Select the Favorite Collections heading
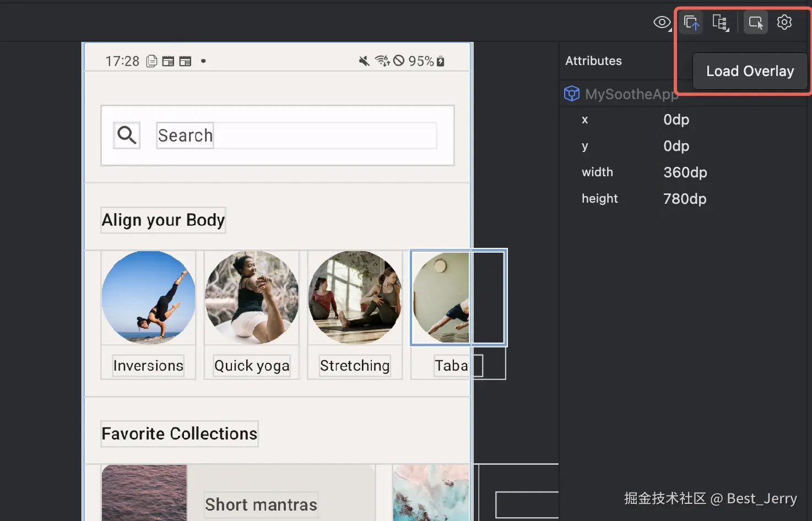The width and height of the screenshot is (812, 521). (180, 433)
